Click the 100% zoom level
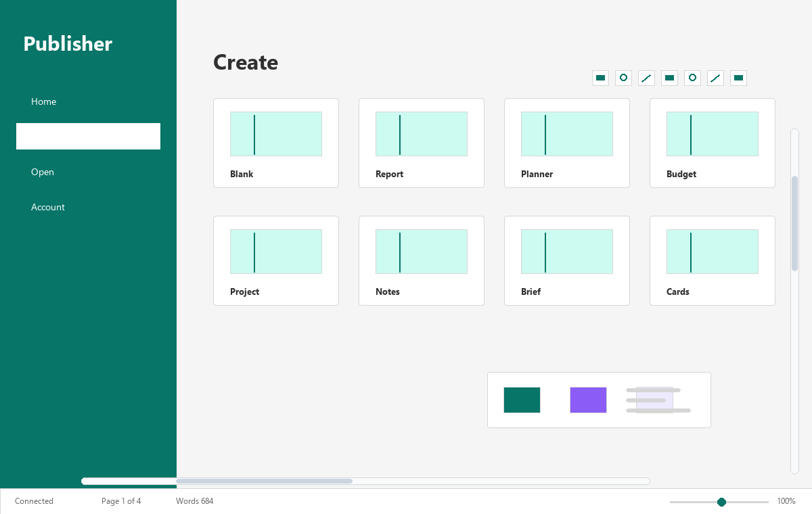Image resolution: width=812 pixels, height=514 pixels. pos(786,501)
